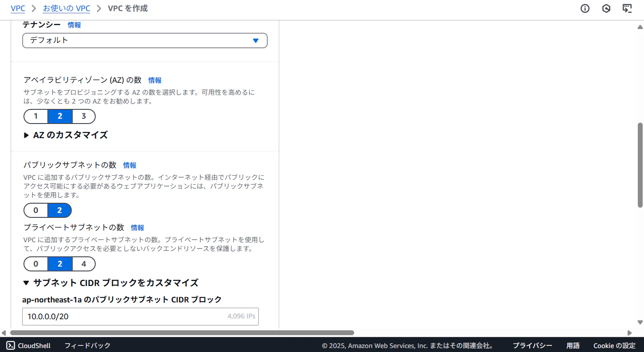644x352 pixels.
Task: Open CloudShell from the footer bar
Action: [x=28, y=345]
